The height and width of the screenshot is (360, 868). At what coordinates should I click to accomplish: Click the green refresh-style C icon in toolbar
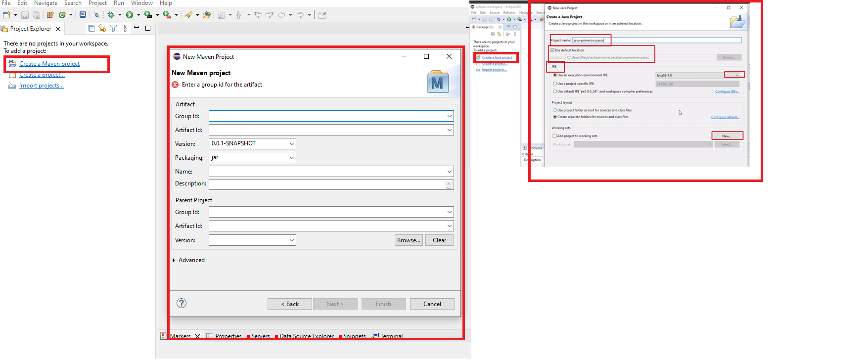(62, 15)
